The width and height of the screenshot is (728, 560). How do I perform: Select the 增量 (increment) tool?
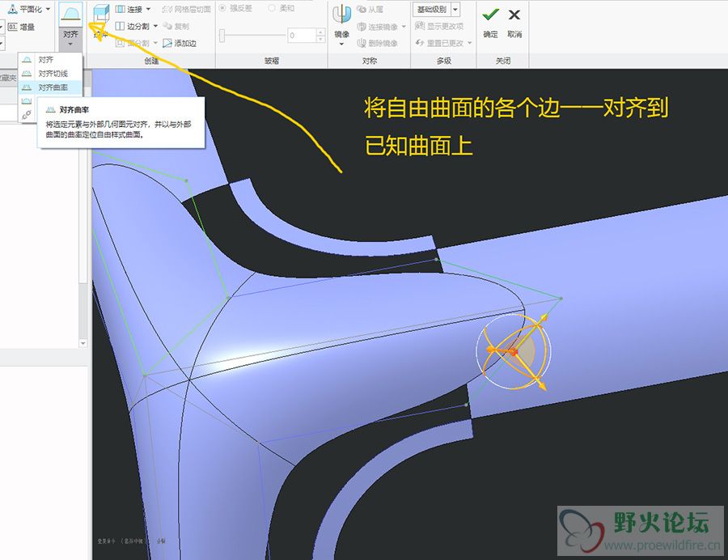pyautogui.click(x=21, y=27)
